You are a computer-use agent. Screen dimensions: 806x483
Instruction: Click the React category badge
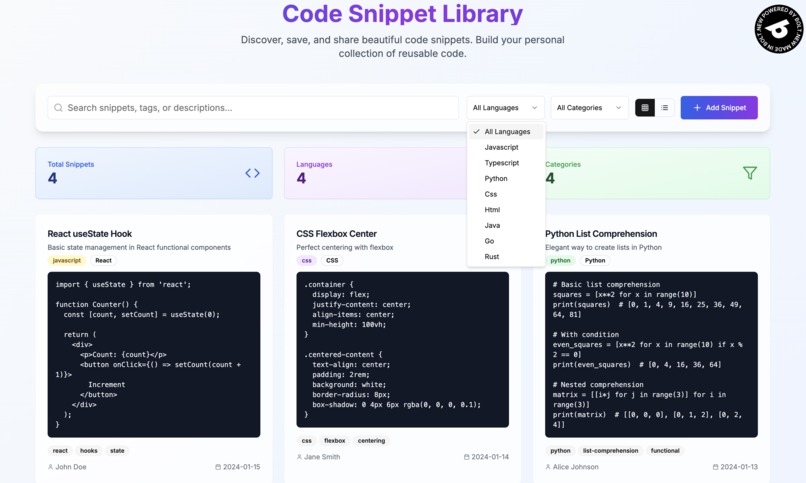pyautogui.click(x=103, y=261)
